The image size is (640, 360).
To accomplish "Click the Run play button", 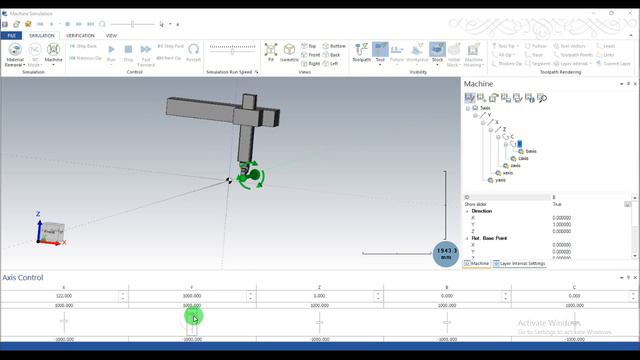I will pyautogui.click(x=111, y=50).
